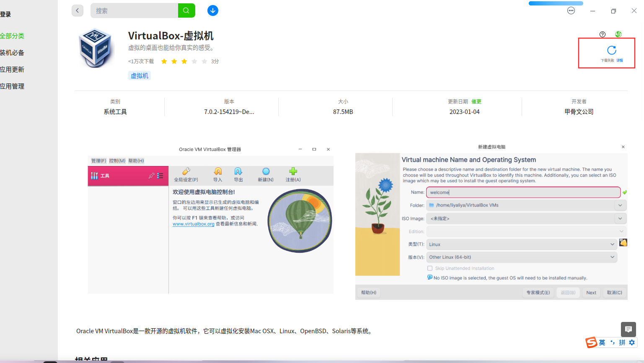Minimize the app store window
This screenshot has height=363, width=644.
coord(592,11)
